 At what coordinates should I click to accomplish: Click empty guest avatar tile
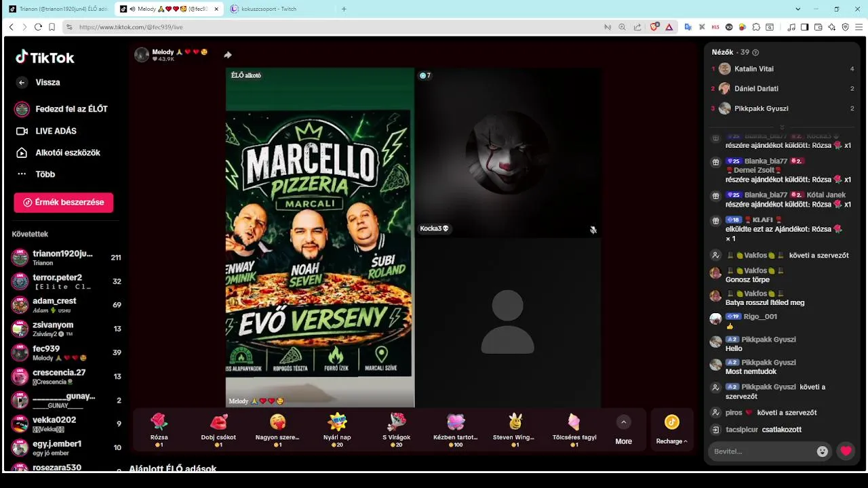point(508,323)
